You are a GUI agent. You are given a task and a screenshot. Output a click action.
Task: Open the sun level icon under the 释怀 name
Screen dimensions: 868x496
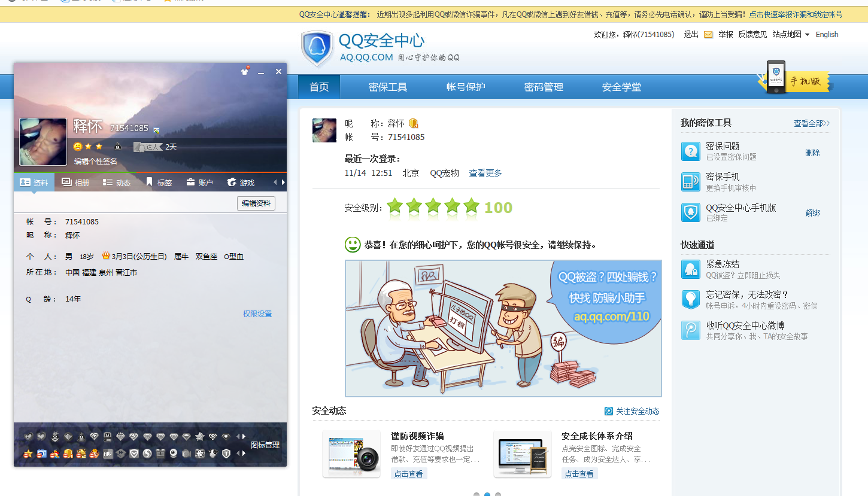(78, 147)
